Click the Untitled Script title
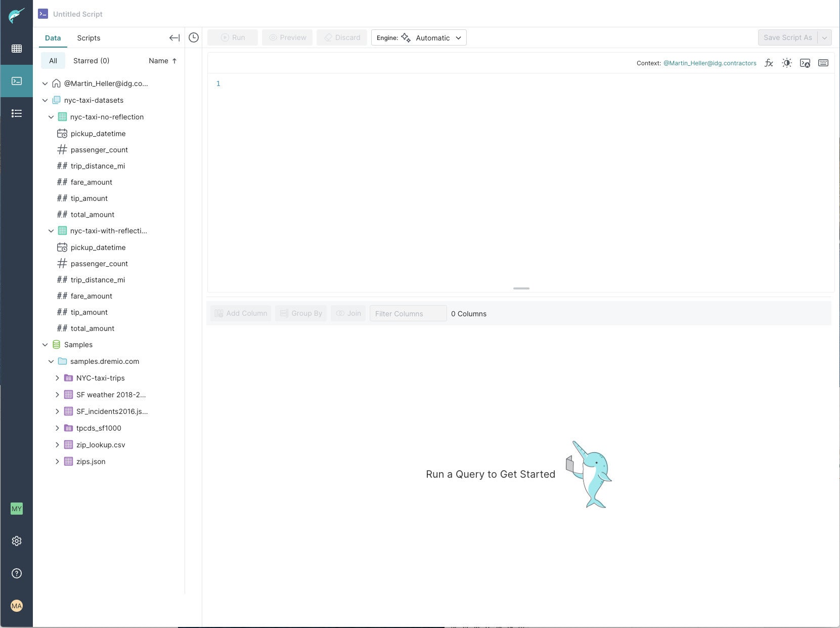The height and width of the screenshot is (628, 840). coord(78,14)
